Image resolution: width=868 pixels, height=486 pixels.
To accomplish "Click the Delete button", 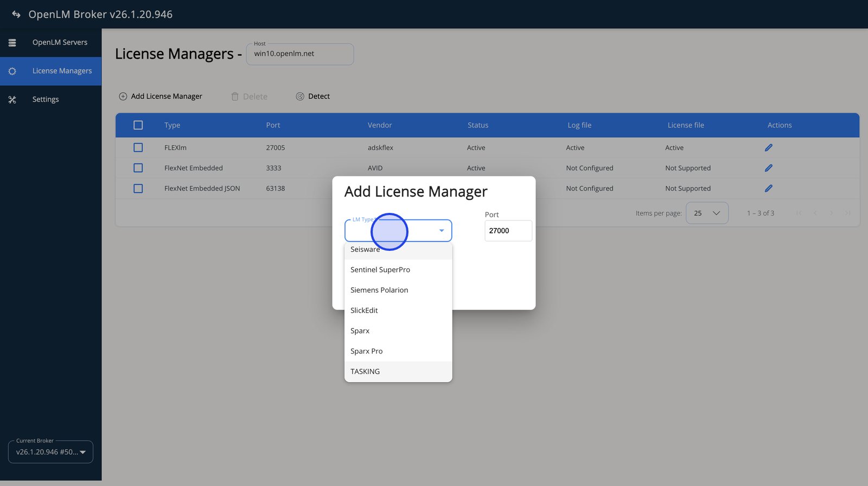I will pyautogui.click(x=250, y=96).
